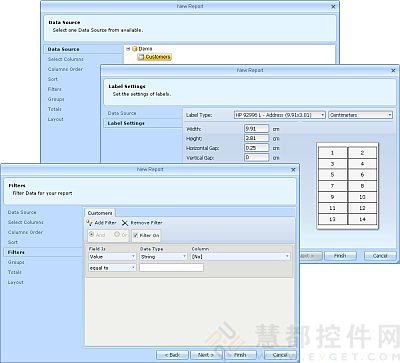
Task: Open the Centimeters units dropdown
Action: 361,115
